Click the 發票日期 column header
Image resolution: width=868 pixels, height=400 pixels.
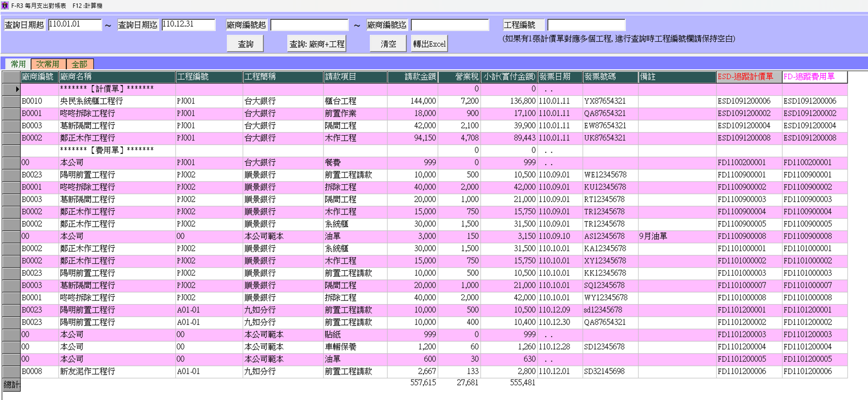tap(560, 77)
